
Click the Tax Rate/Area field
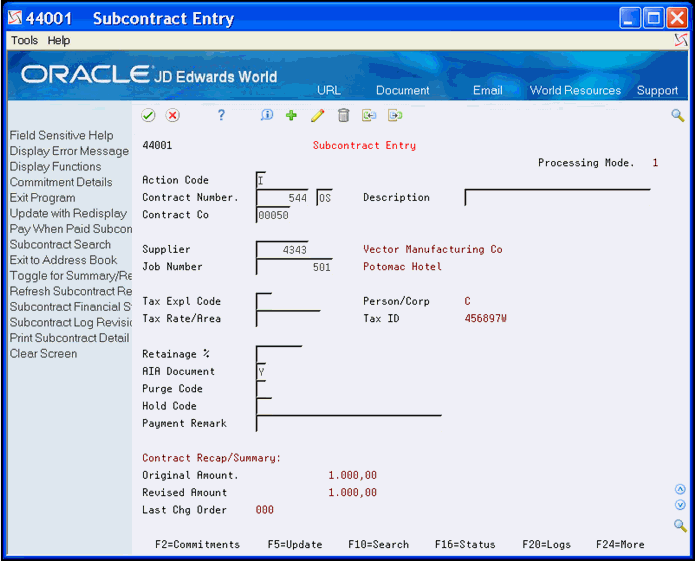[288, 319]
